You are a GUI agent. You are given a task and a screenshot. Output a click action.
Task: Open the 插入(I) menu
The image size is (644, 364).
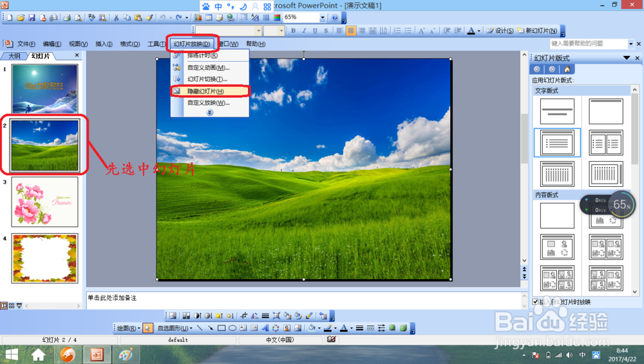pos(104,44)
